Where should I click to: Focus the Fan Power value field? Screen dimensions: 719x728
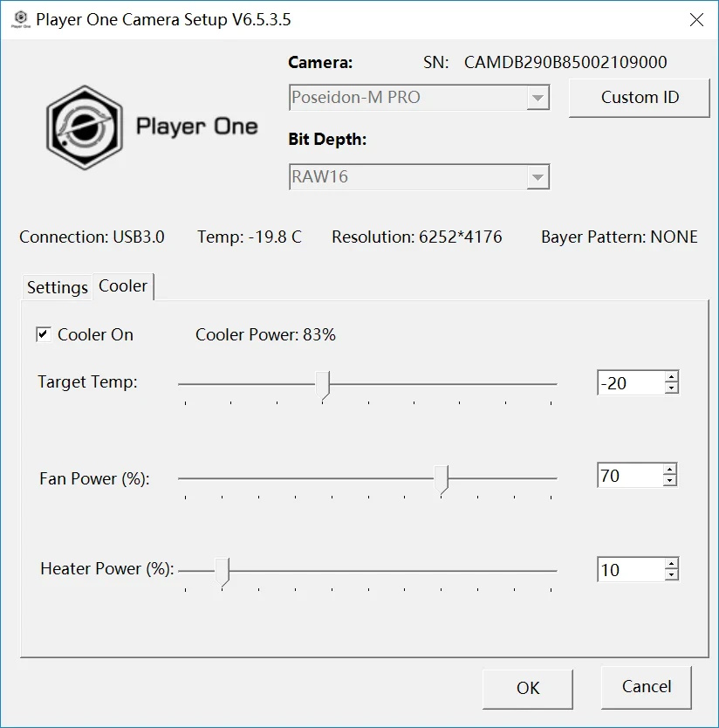628,476
